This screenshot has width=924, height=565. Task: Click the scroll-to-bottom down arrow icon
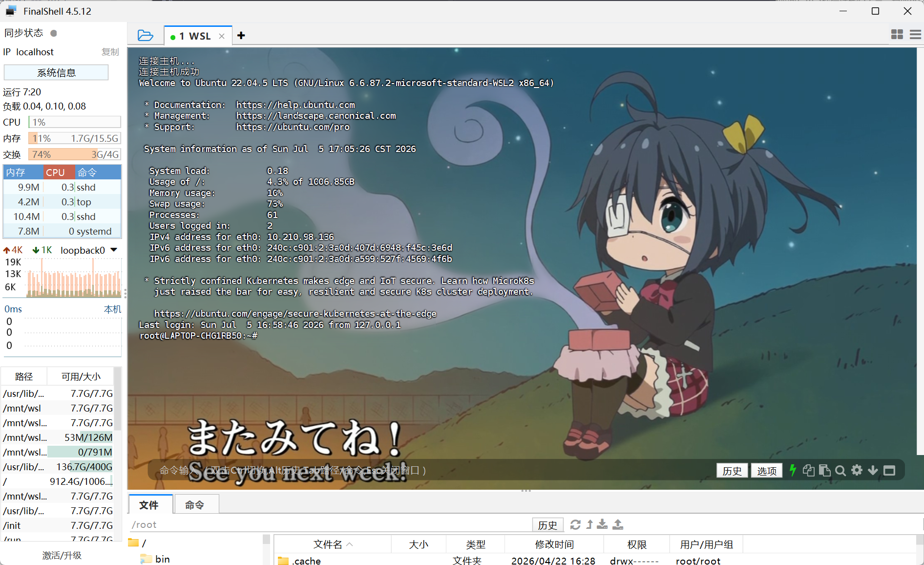[873, 470]
